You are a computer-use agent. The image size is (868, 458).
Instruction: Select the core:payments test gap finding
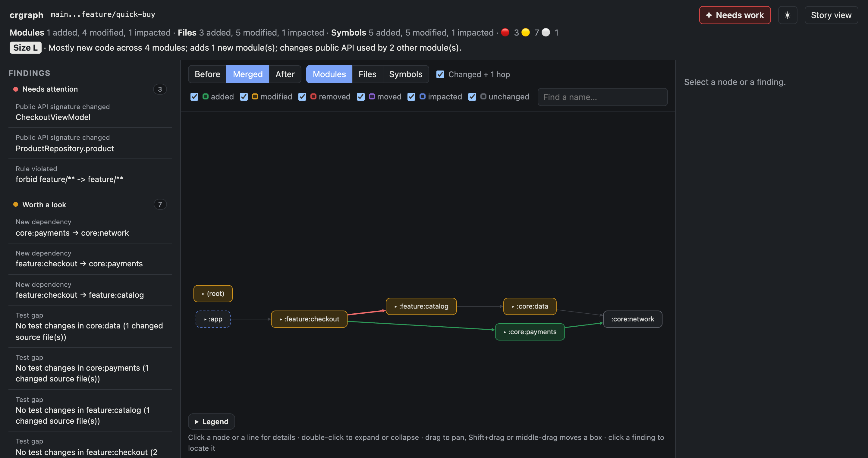pos(90,369)
